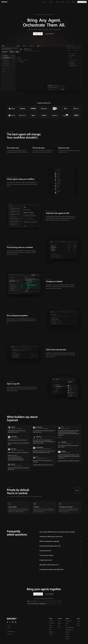Open the YouTube icon in the footer

click(16, 622)
